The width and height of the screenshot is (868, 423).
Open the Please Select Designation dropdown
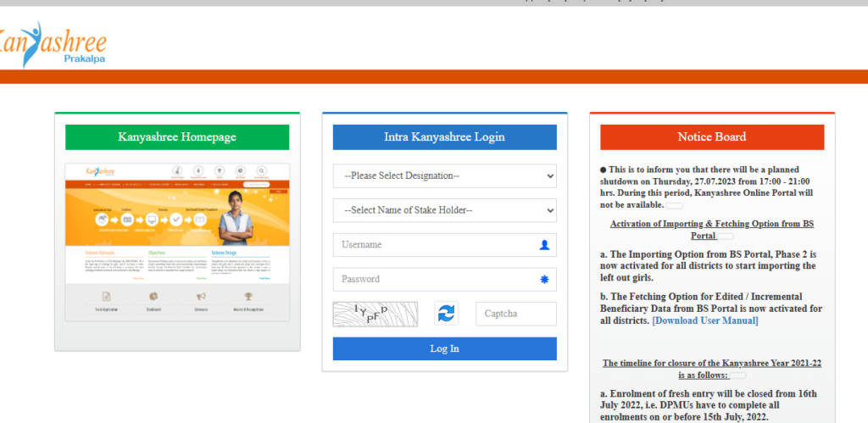pos(444,175)
